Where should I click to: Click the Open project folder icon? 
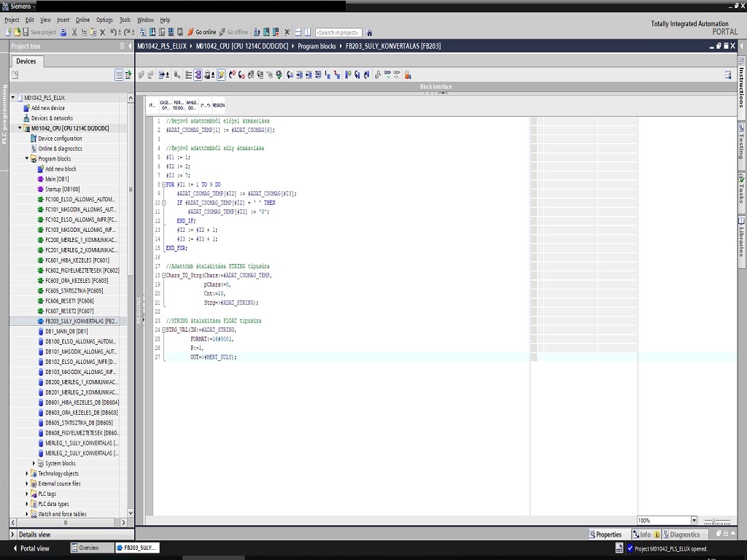coord(18,32)
